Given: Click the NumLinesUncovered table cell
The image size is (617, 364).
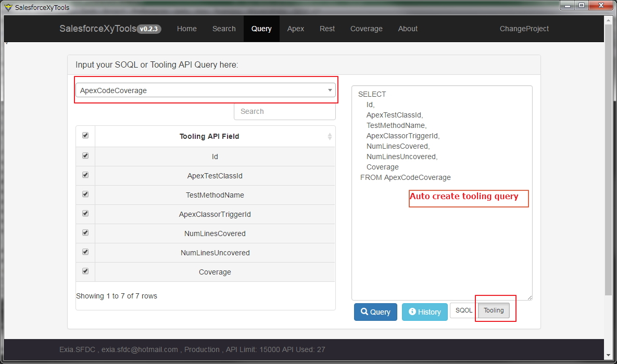Looking at the screenshot, I should coord(215,253).
